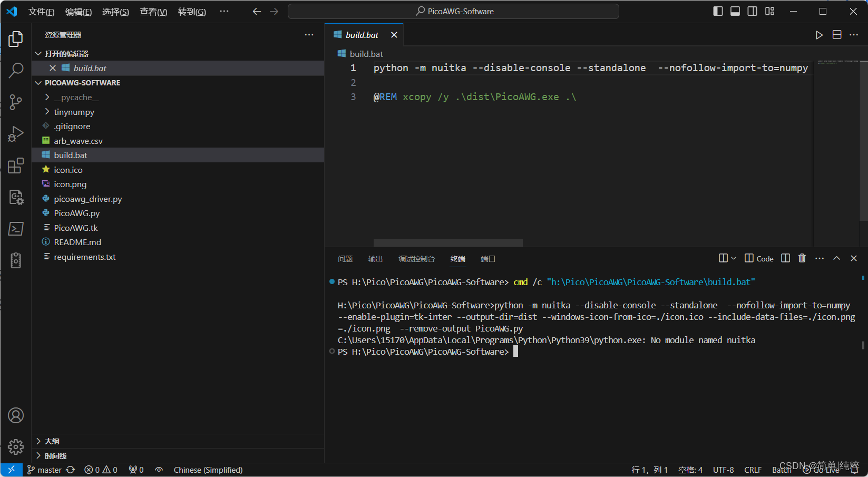868x477 pixels.
Task: Open editor More Actions ellipsis
Action: [854, 35]
